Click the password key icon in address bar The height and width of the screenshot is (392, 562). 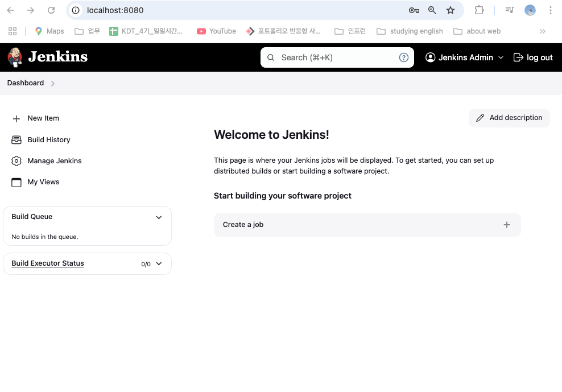tap(414, 10)
